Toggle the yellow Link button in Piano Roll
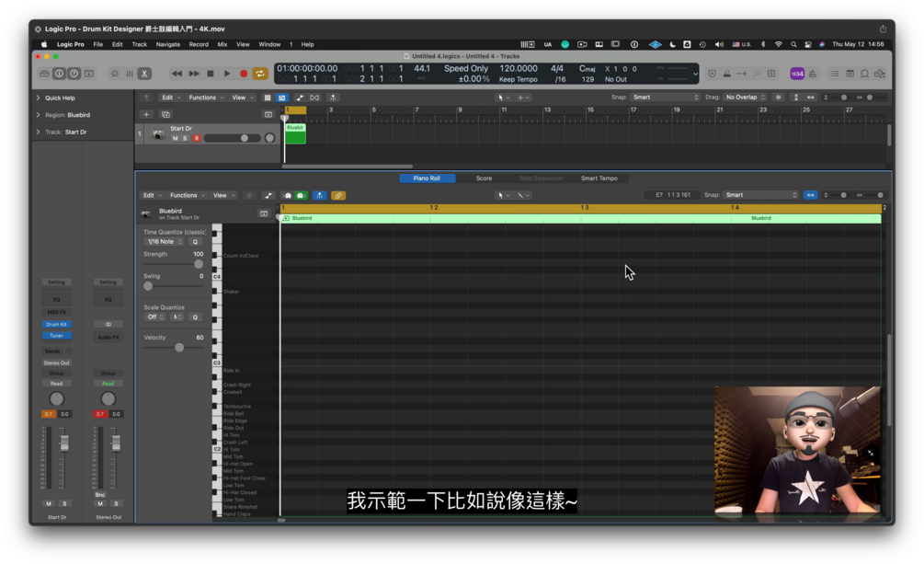 click(x=338, y=195)
